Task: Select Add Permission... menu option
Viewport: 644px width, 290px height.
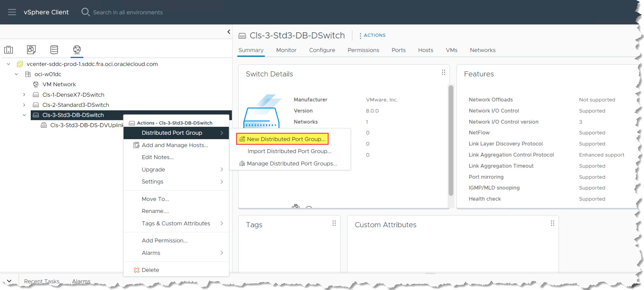Action: pos(164,241)
